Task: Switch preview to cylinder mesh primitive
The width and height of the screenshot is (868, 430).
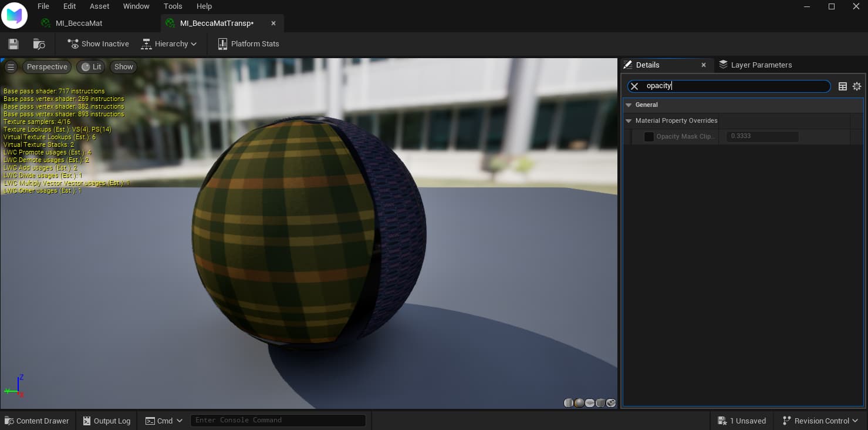Action: (569, 403)
